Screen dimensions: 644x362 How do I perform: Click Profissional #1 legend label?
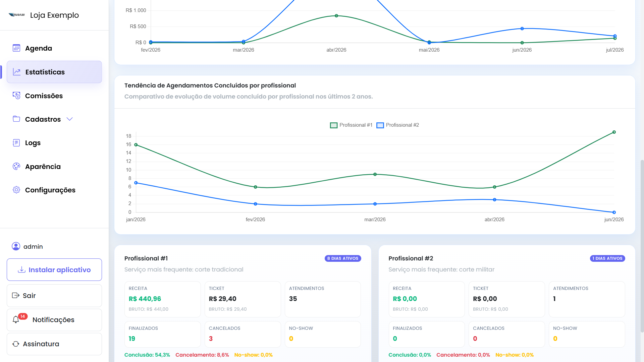click(356, 125)
